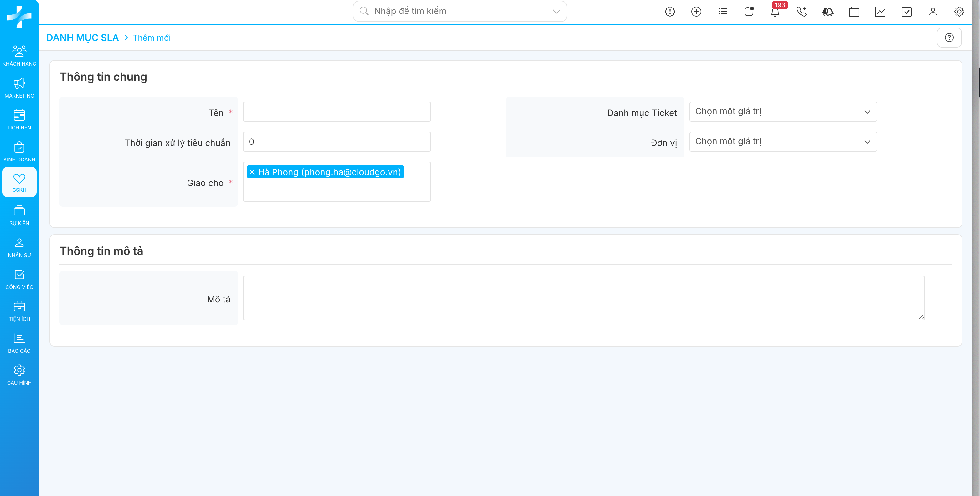The height and width of the screenshot is (496, 980).
Task: Open the BÁO CÁO sidebar menu
Action: pos(19,343)
